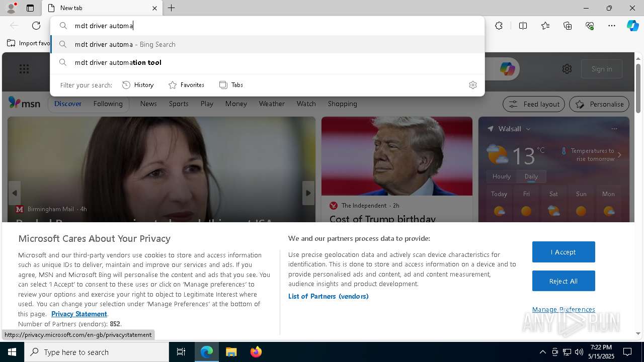
Task: Switch to the Discover tab
Action: [68, 104]
